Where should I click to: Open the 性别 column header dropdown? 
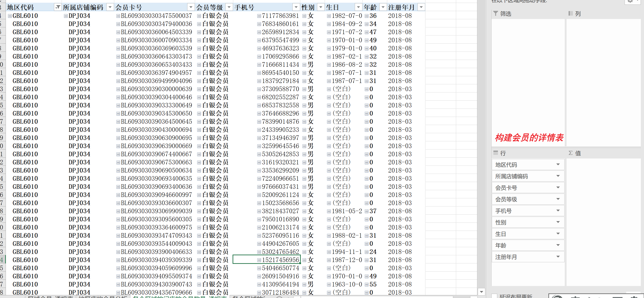click(x=321, y=7)
